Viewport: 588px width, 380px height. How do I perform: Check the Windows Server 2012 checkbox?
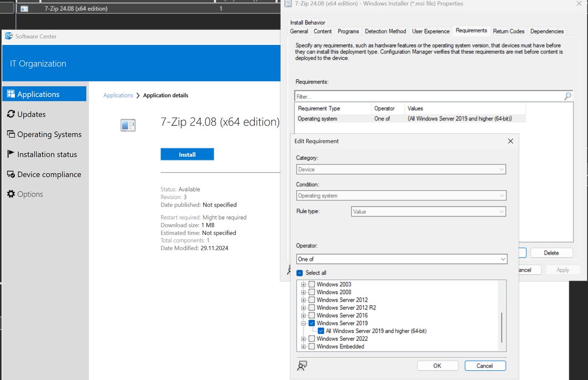(x=312, y=300)
